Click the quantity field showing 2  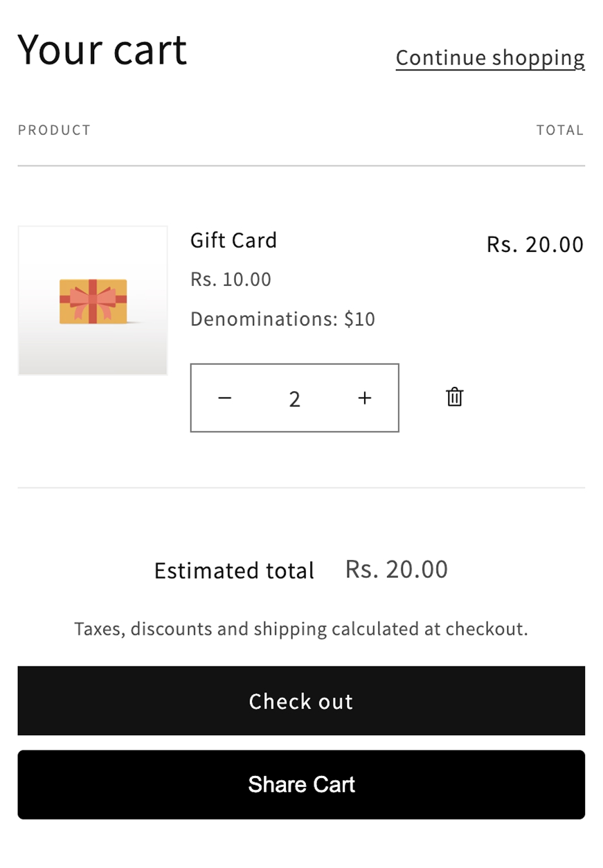(x=295, y=399)
